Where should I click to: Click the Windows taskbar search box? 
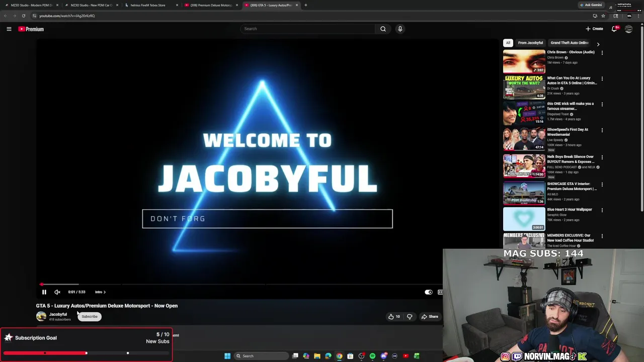pos(262,356)
